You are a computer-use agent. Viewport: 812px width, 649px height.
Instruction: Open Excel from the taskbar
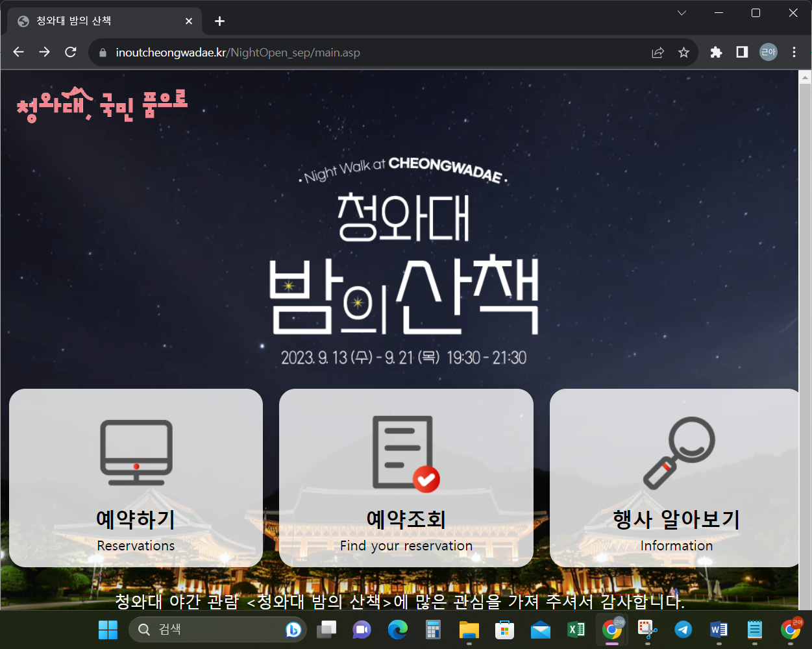pyautogui.click(x=575, y=629)
